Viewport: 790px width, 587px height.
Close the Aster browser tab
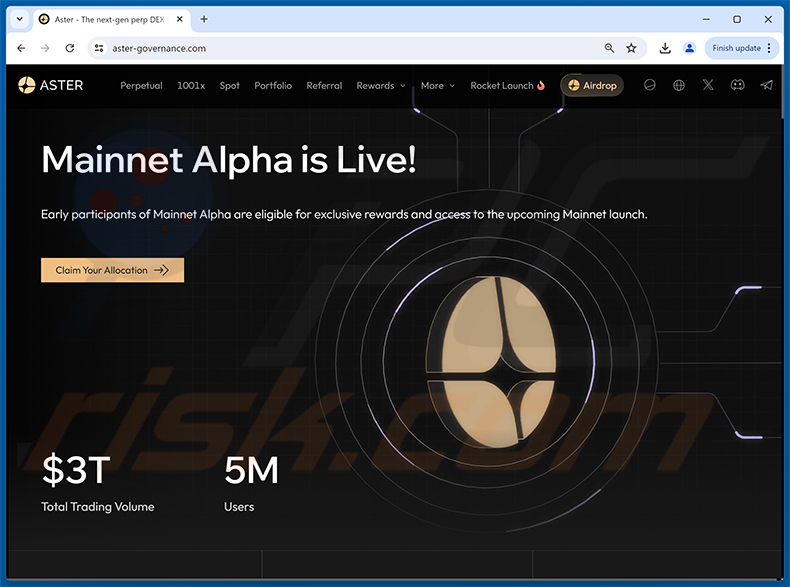(x=179, y=19)
